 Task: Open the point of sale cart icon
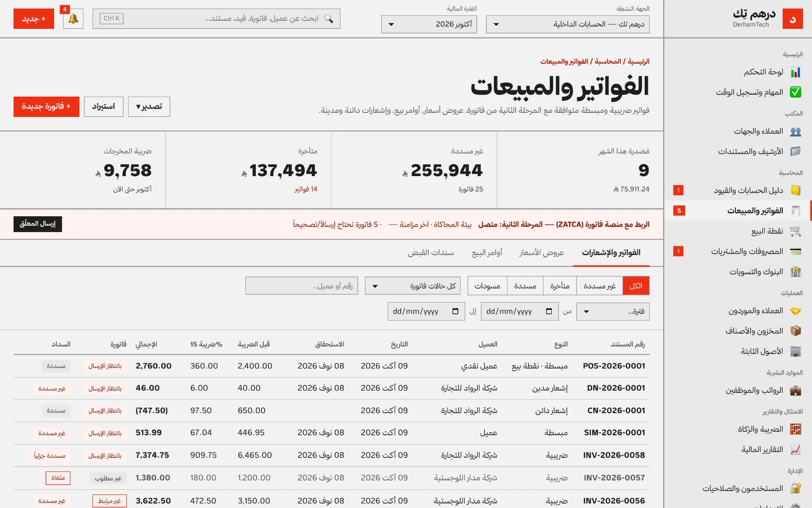point(795,231)
